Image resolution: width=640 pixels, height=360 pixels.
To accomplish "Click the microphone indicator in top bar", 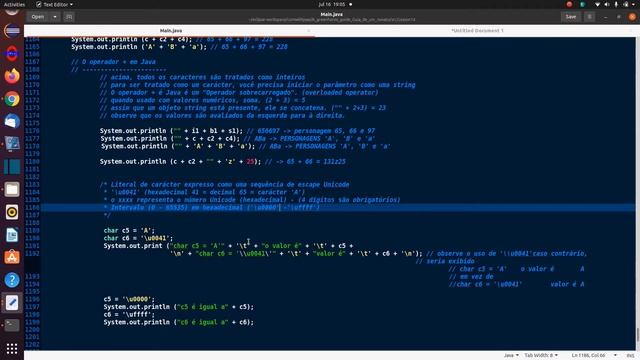I will tap(616, 4).
